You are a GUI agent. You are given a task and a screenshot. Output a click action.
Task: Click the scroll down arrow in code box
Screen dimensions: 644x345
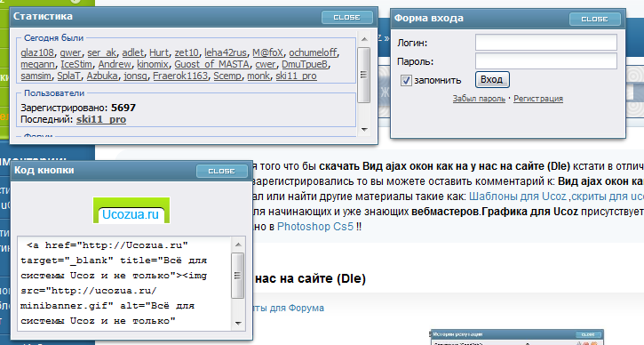click(238, 323)
